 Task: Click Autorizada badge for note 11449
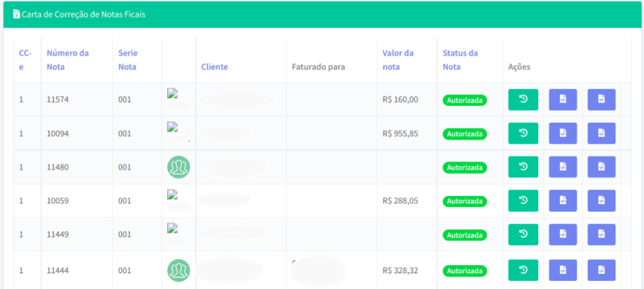click(465, 235)
